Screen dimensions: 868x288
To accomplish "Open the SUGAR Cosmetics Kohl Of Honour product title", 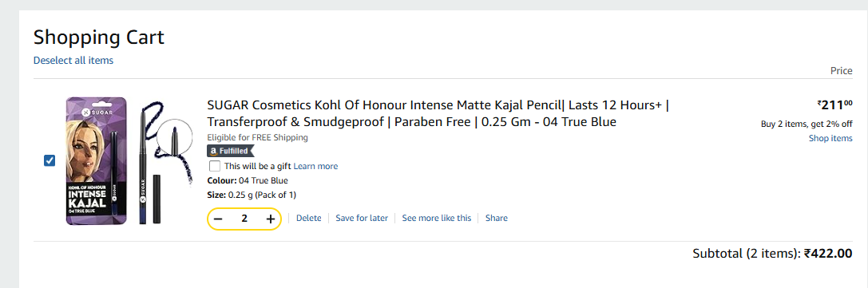I will point(439,113).
